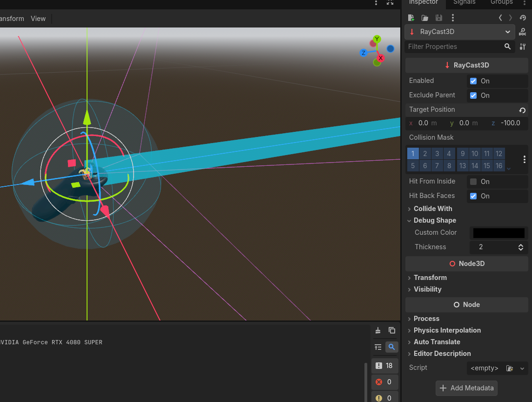Disable the Hit Back Faces checkbox
The width and height of the screenshot is (532, 402).
coord(473,196)
